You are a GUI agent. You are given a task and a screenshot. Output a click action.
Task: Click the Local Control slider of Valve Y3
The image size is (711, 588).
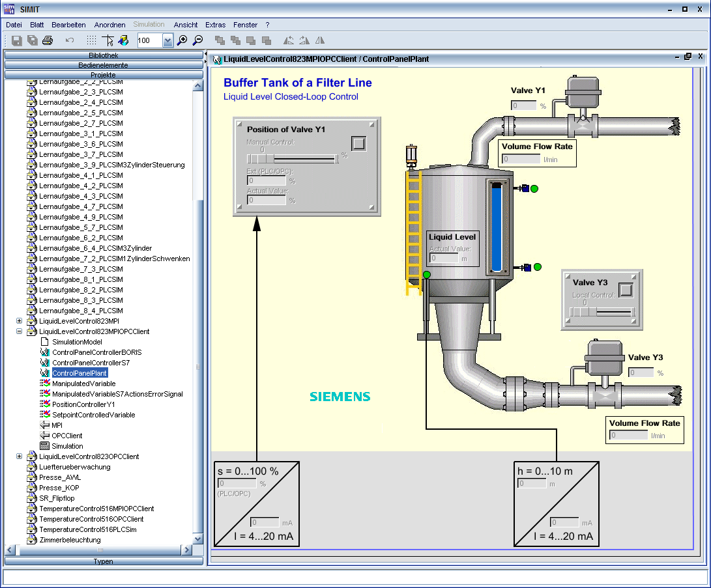click(602, 312)
